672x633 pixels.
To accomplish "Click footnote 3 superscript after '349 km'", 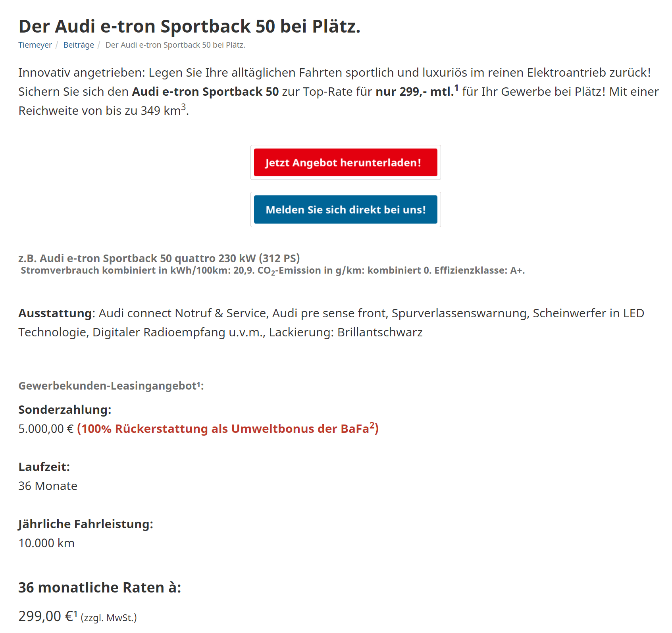I will click(183, 107).
